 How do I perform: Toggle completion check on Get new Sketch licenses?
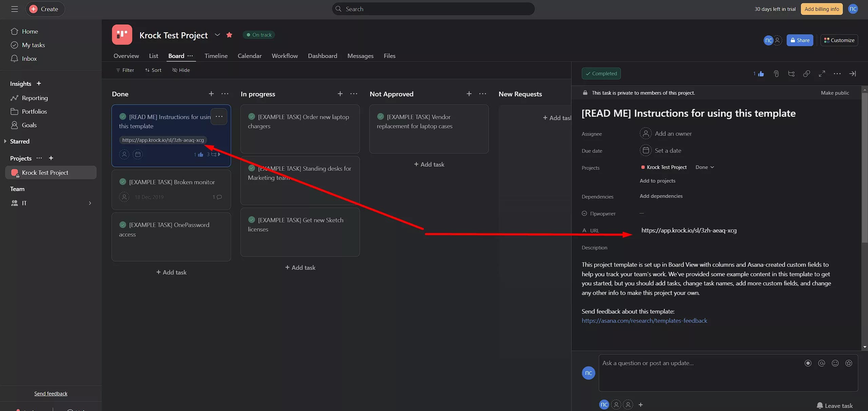click(x=252, y=220)
